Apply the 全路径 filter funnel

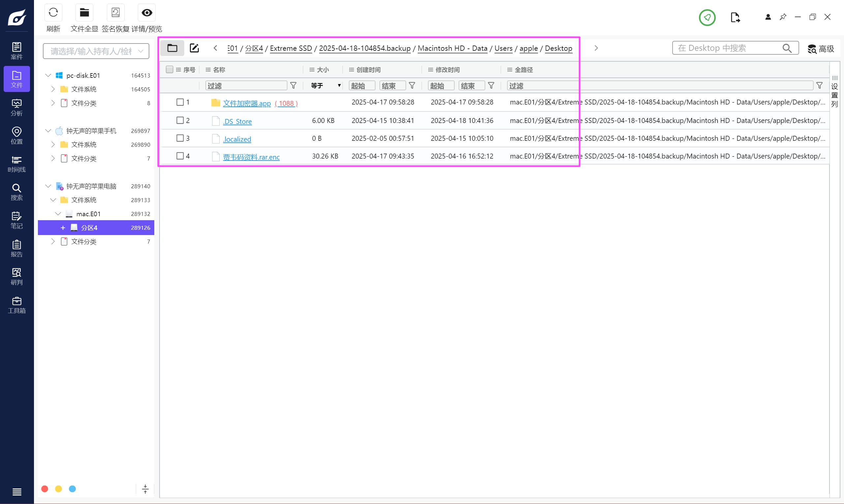[820, 86]
